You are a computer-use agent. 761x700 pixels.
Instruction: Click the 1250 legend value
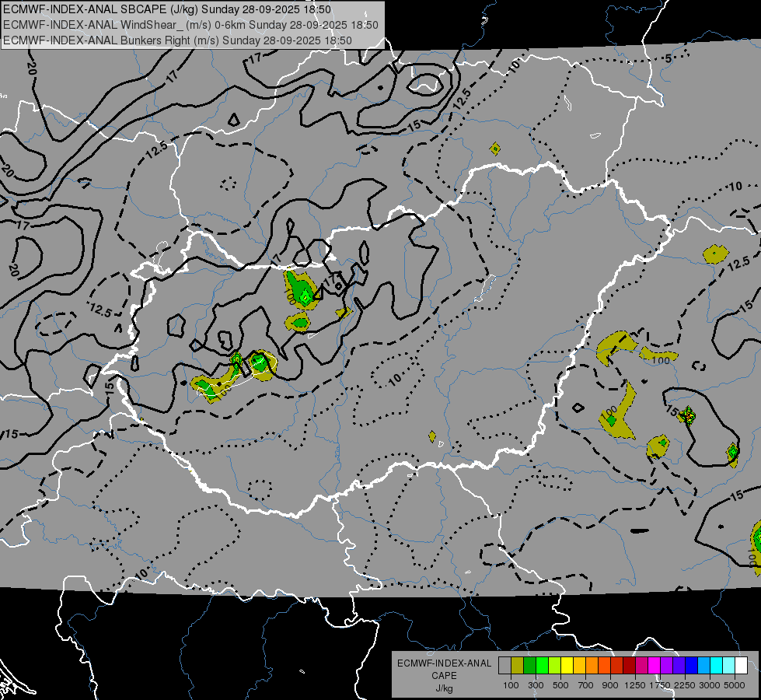click(635, 685)
